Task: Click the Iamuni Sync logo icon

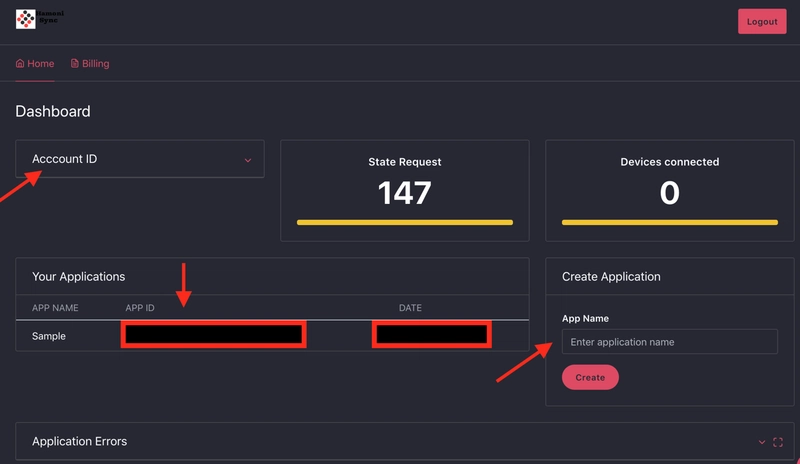Action: (25, 17)
